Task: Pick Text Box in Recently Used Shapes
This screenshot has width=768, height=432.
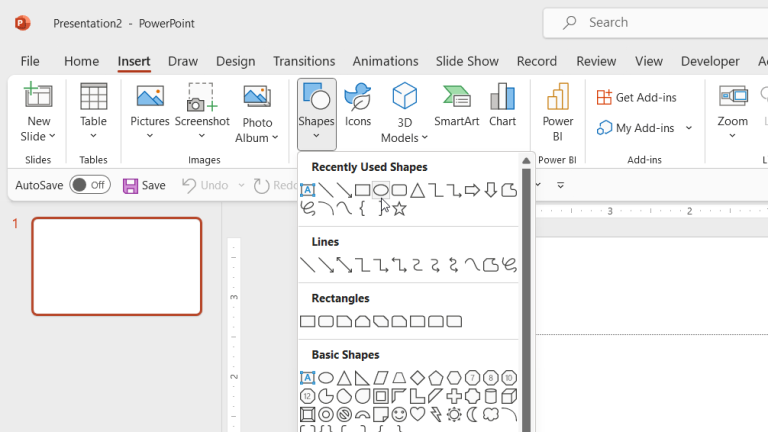Action: pyautogui.click(x=307, y=190)
